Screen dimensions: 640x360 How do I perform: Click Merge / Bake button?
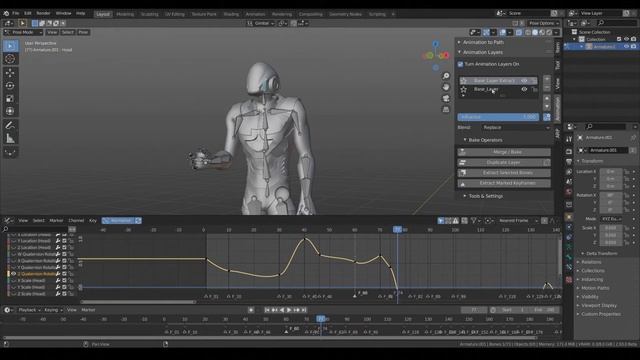coord(504,152)
